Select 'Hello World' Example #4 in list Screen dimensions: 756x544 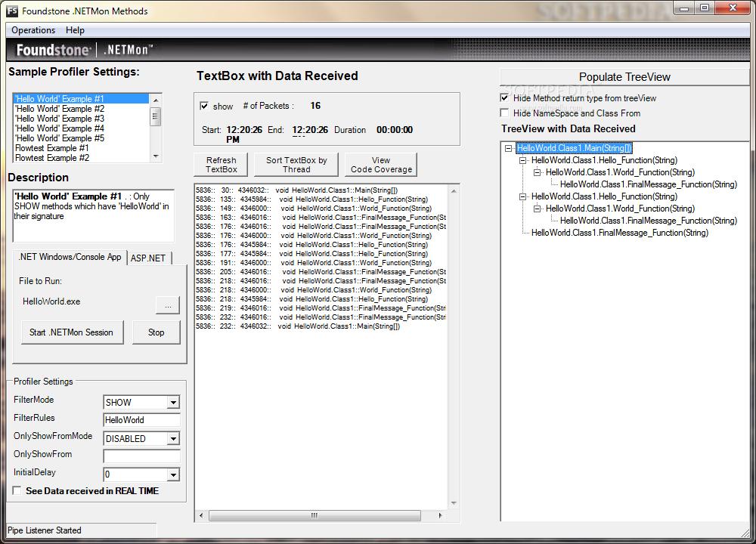[81, 128]
